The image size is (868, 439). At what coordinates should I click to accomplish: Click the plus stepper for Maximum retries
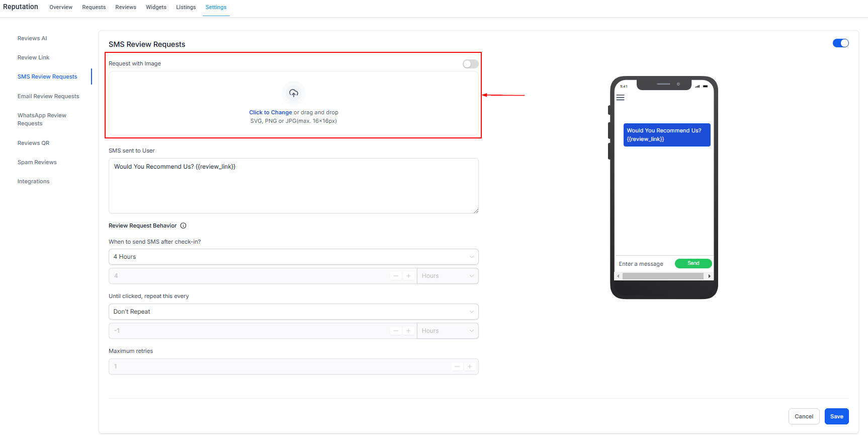click(x=470, y=367)
